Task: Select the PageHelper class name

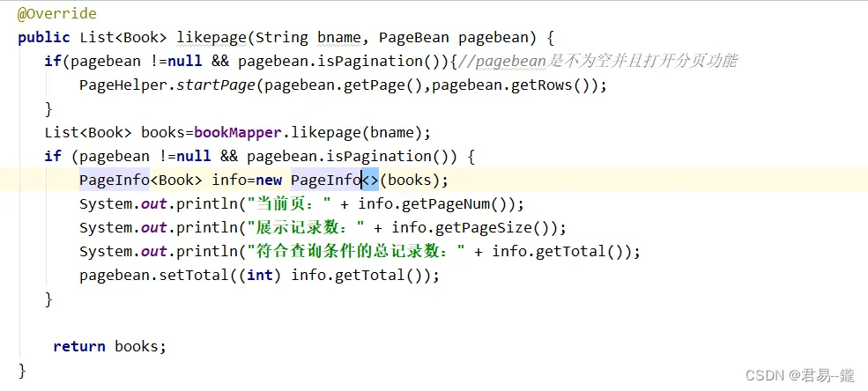Action: pos(123,85)
